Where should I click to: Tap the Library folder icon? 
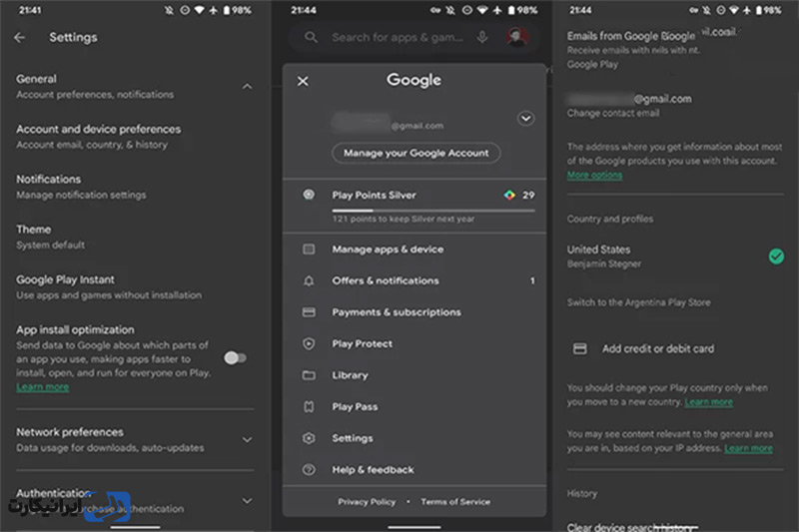click(309, 375)
